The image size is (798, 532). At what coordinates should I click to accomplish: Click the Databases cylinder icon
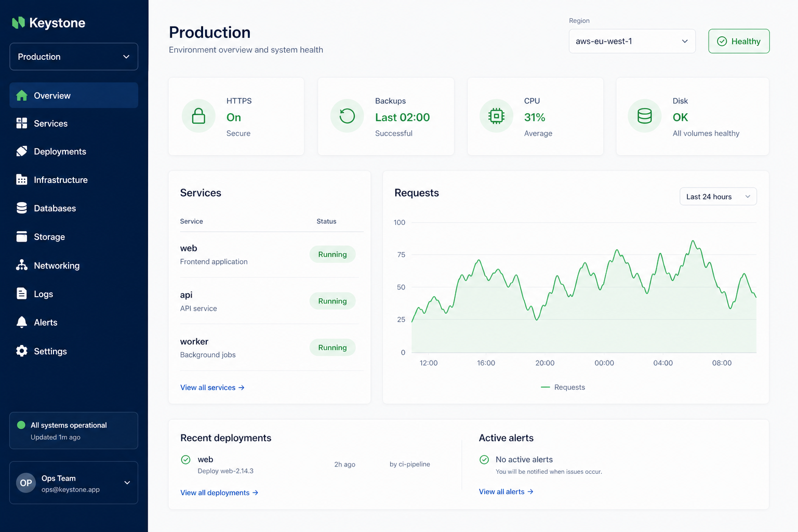[22, 208]
